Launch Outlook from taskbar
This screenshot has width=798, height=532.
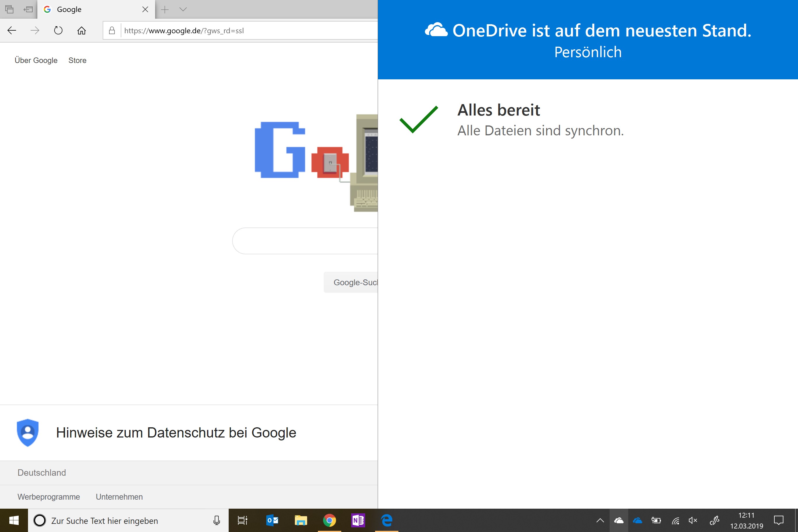(x=272, y=520)
